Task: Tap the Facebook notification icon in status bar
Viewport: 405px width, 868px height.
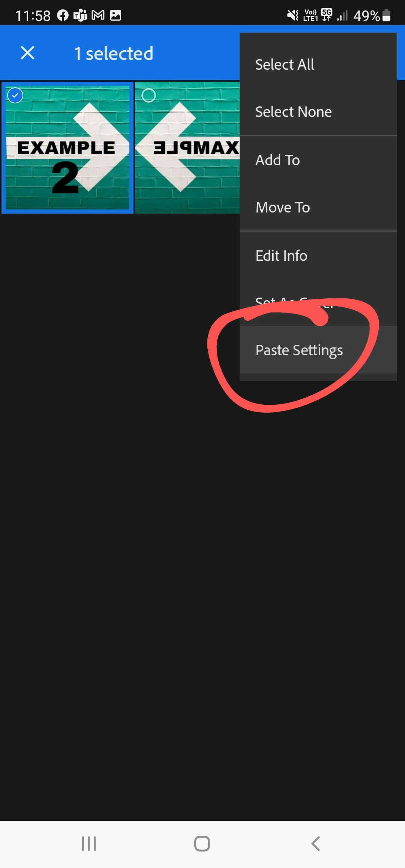Action: [63, 15]
